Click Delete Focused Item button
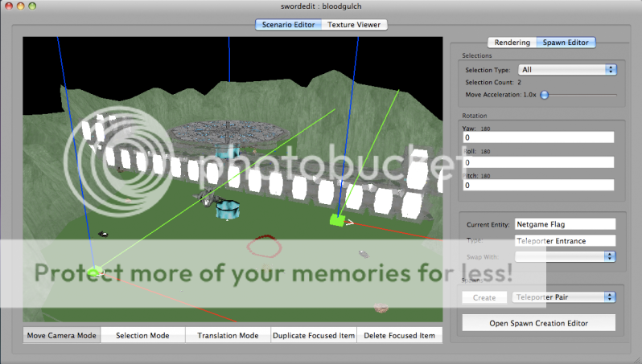This screenshot has width=642, height=364. (x=399, y=335)
